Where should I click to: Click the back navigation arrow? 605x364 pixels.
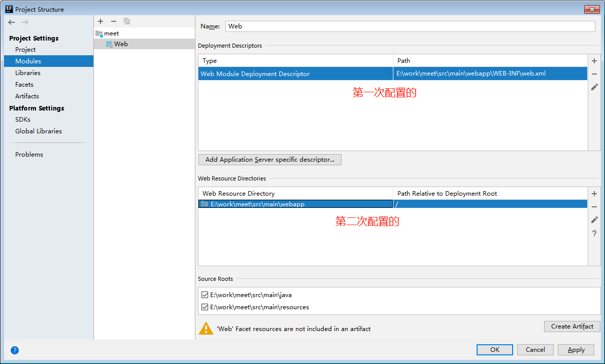tap(11, 22)
